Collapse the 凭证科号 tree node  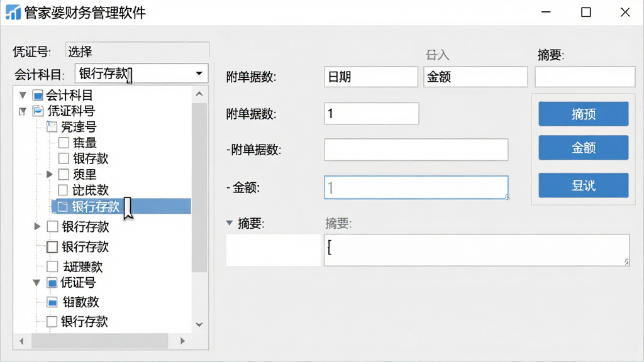23,111
